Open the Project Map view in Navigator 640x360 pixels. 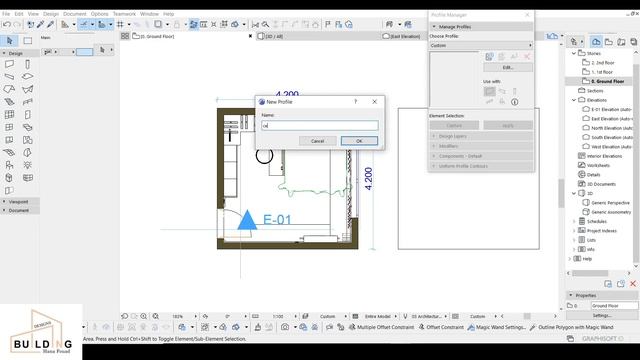pyautogui.click(x=596, y=42)
